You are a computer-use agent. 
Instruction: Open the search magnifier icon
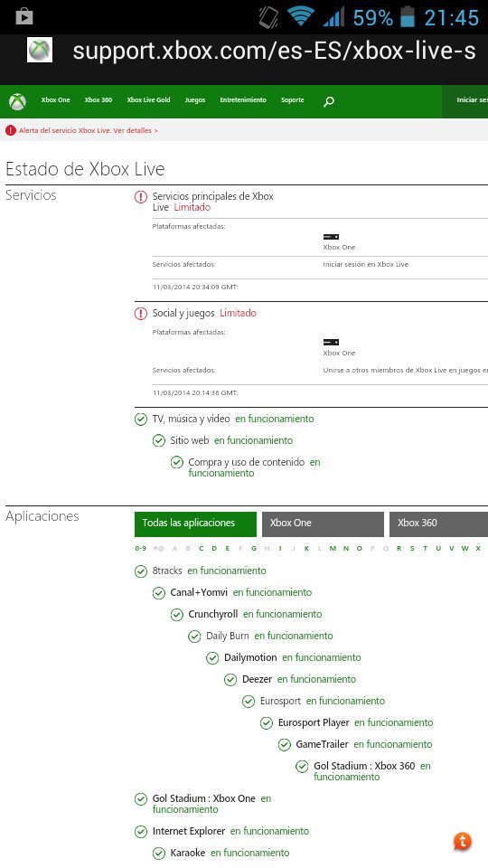coord(329,101)
